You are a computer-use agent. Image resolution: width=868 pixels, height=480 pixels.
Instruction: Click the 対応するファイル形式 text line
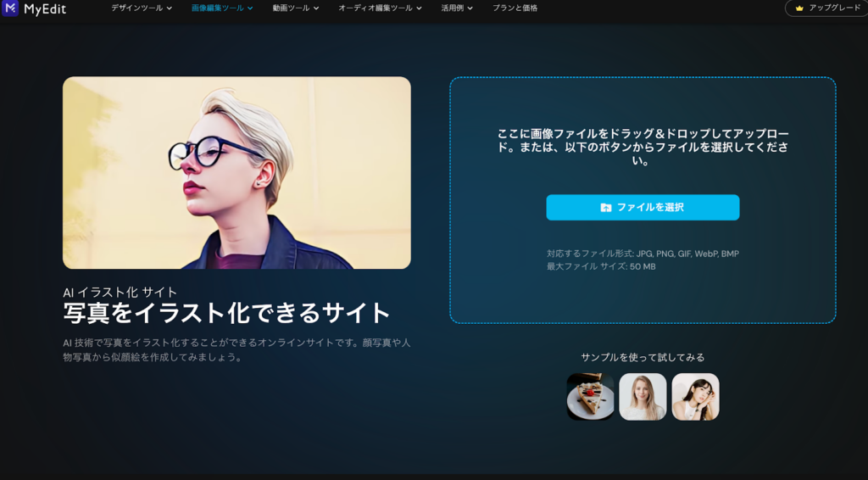[643, 254]
